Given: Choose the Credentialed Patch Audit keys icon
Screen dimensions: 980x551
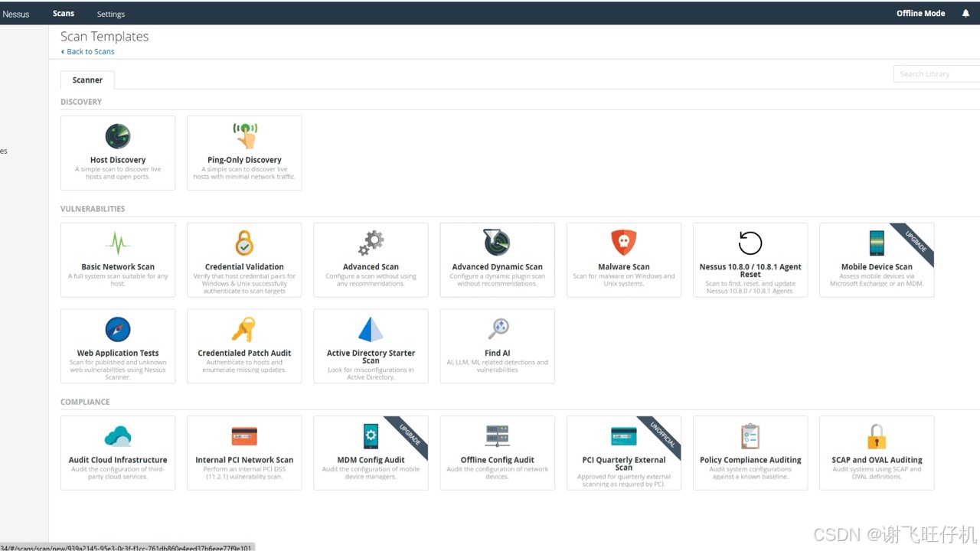Looking at the screenshot, I should tap(244, 330).
